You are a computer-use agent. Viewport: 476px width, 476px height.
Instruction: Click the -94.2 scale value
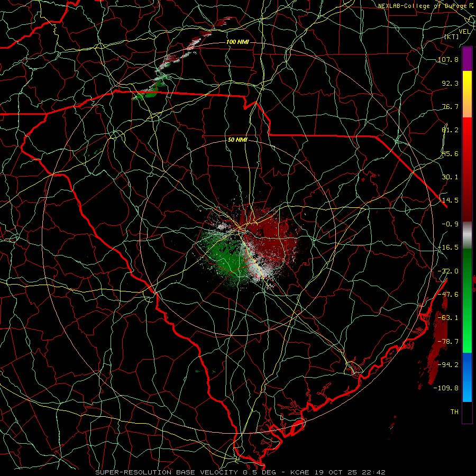coord(448,364)
